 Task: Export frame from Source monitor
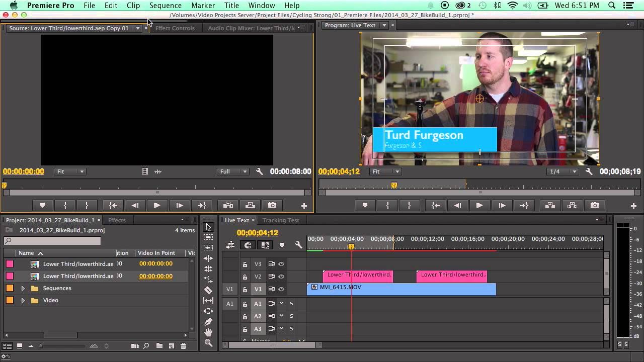[x=272, y=205]
